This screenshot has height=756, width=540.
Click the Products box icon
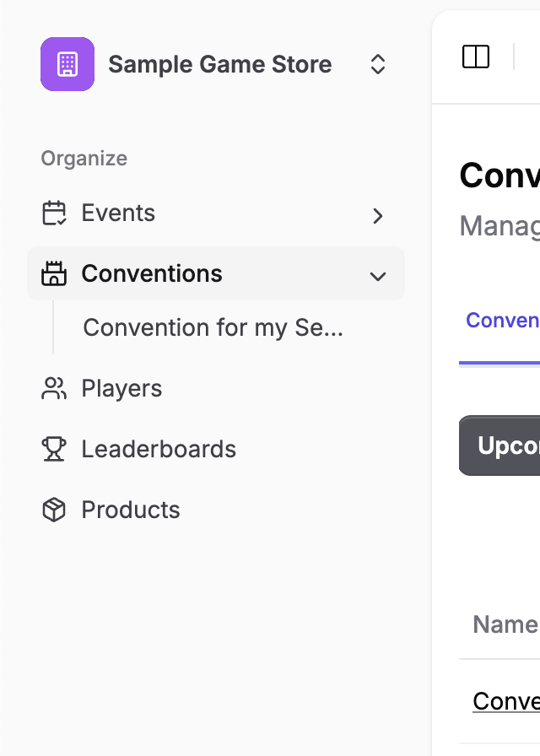coord(54,510)
